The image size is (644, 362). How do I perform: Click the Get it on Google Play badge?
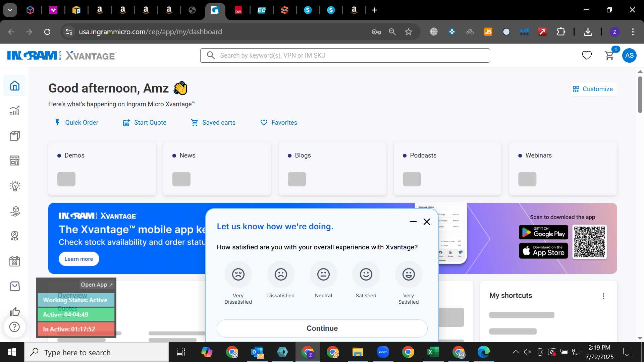[543, 232]
